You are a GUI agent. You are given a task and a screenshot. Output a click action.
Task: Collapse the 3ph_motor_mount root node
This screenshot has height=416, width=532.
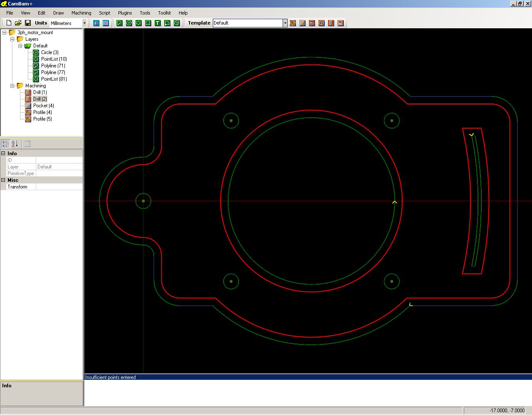pos(4,32)
